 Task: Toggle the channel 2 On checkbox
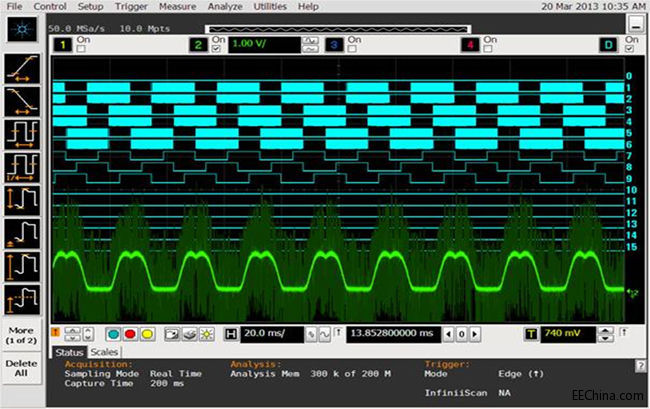[x=218, y=48]
